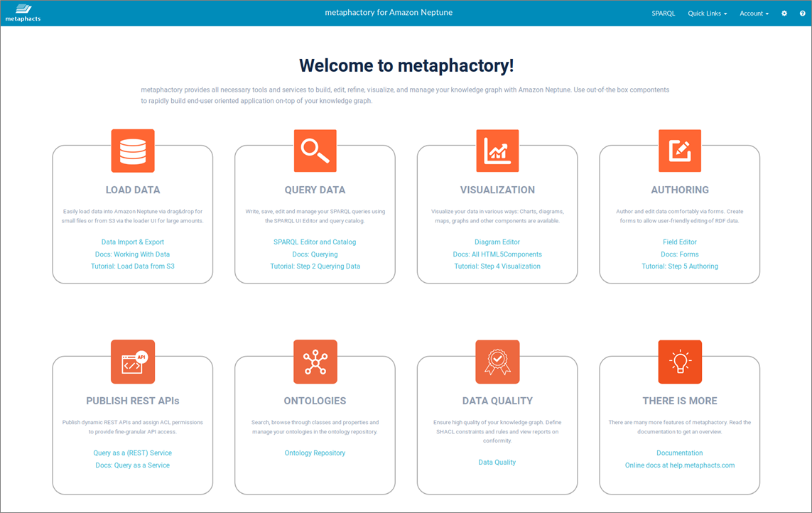Open the Field Editor link
Viewport: 812px width, 513px height.
(x=679, y=242)
